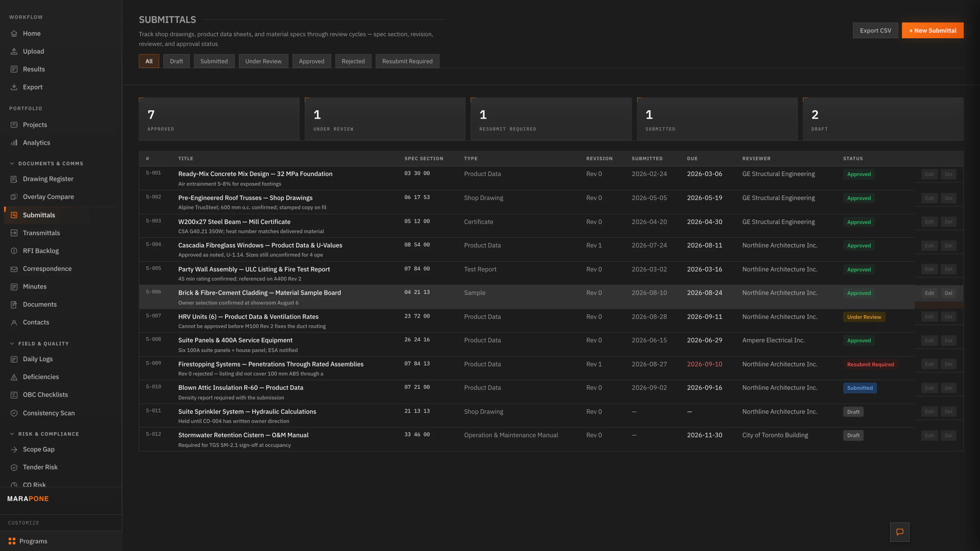Click the Submittals sidebar icon
This screenshot has height=551, width=980.
tap(14, 215)
